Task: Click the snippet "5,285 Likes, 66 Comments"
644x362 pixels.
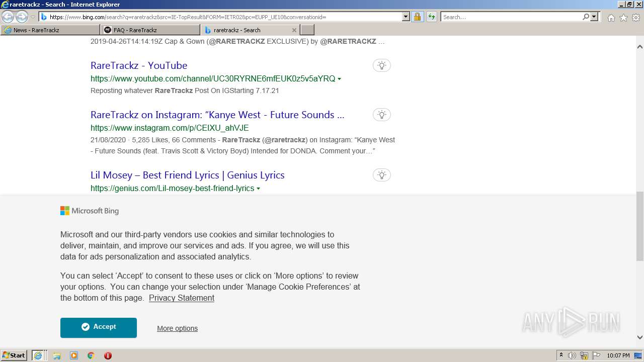Action: 174,140
